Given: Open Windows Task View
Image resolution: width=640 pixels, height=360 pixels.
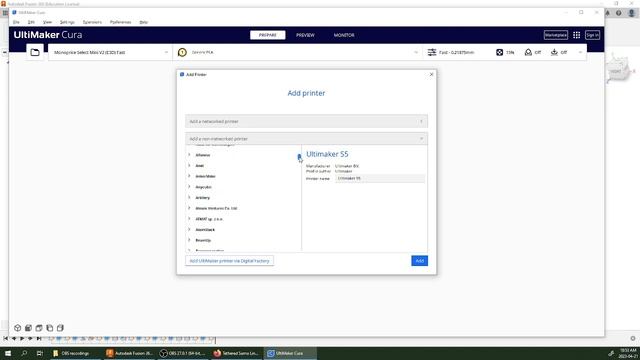Looking at the screenshot, I should [40, 353].
